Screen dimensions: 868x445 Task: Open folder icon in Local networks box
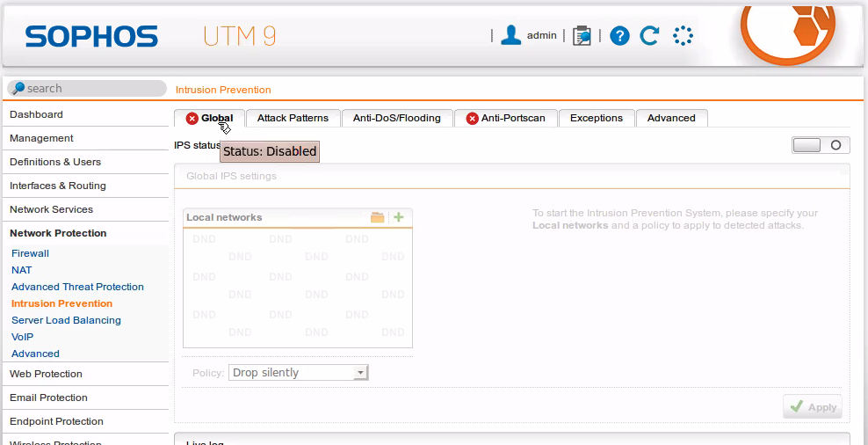pyautogui.click(x=378, y=217)
